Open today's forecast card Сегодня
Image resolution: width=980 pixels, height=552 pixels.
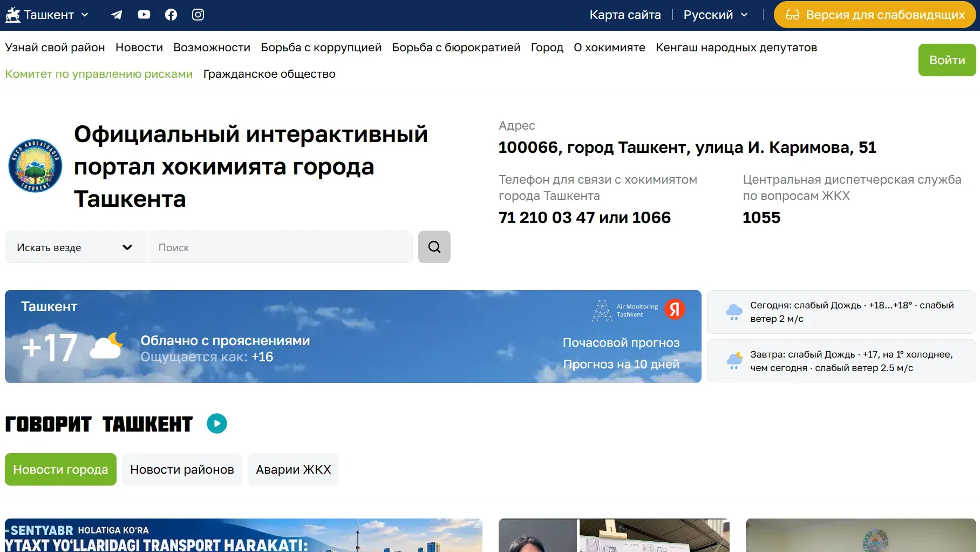coord(841,312)
